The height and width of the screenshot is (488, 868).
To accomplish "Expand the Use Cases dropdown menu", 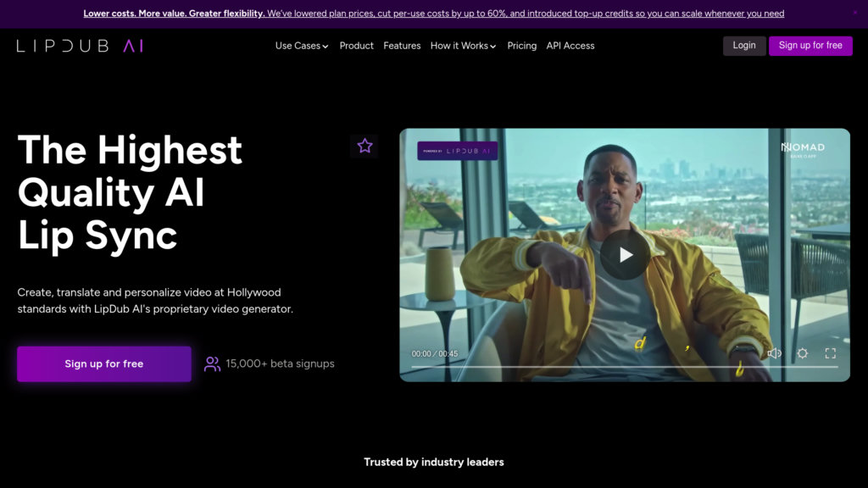I will coord(301,46).
